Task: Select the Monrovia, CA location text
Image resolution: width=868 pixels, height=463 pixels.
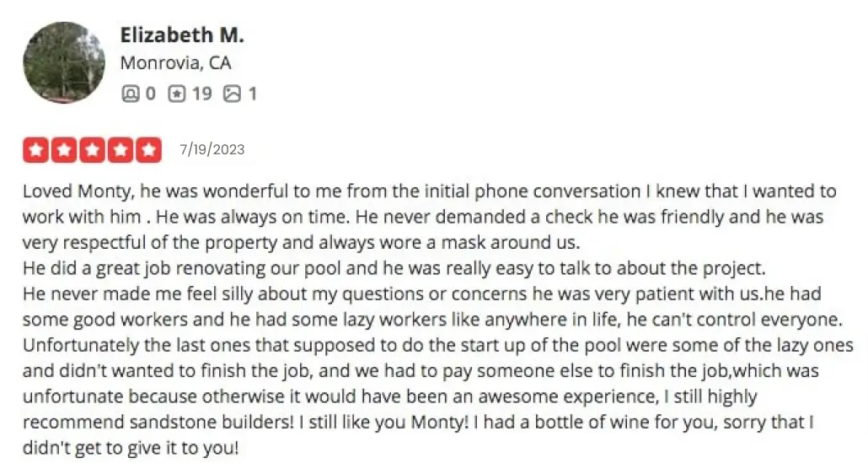Action: (175, 62)
